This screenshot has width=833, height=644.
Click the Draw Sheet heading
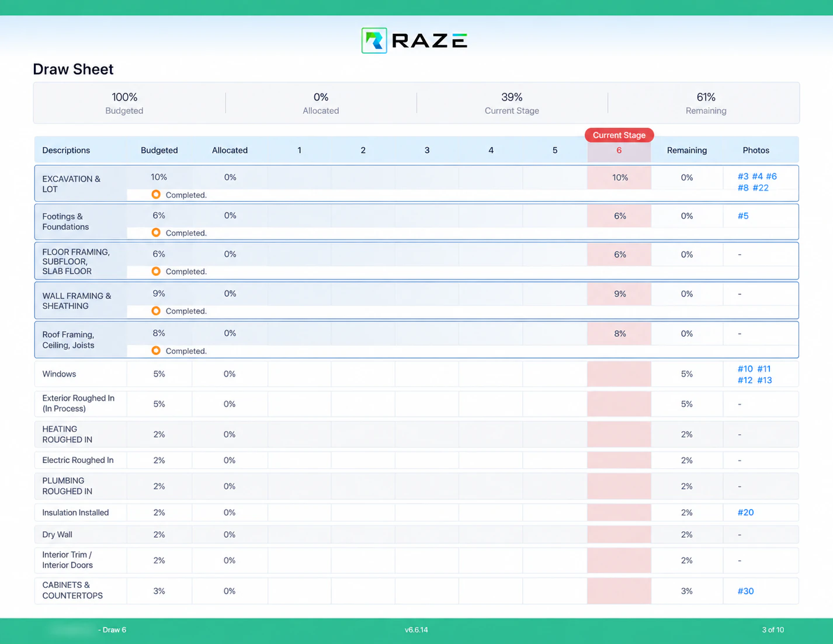tap(73, 69)
